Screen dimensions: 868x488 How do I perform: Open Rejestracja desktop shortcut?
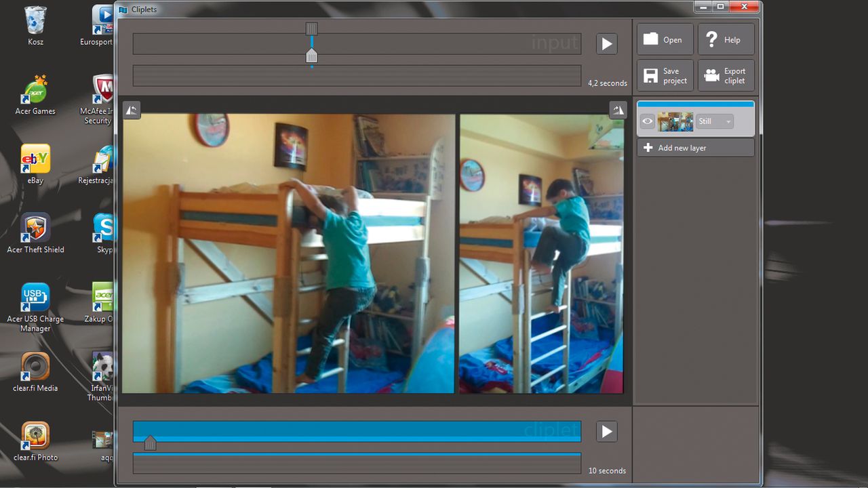coord(96,164)
